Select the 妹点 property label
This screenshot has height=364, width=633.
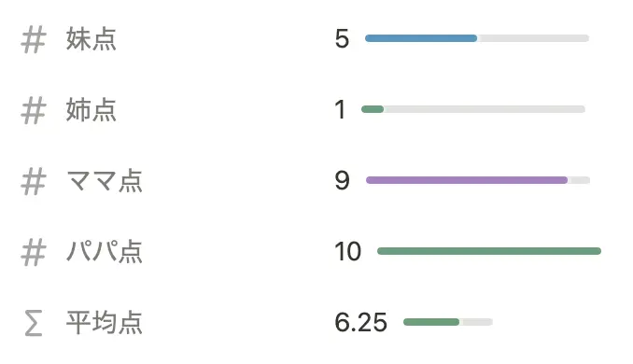click(x=91, y=39)
